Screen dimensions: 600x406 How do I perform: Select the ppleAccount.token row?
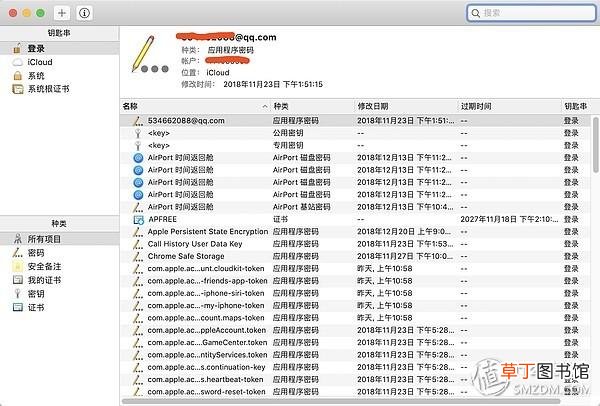coord(356,330)
